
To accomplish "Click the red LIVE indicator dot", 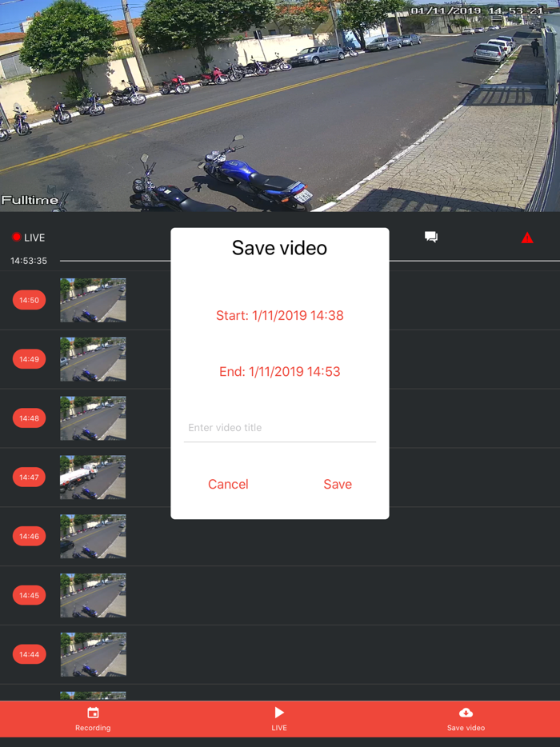I will (x=17, y=237).
